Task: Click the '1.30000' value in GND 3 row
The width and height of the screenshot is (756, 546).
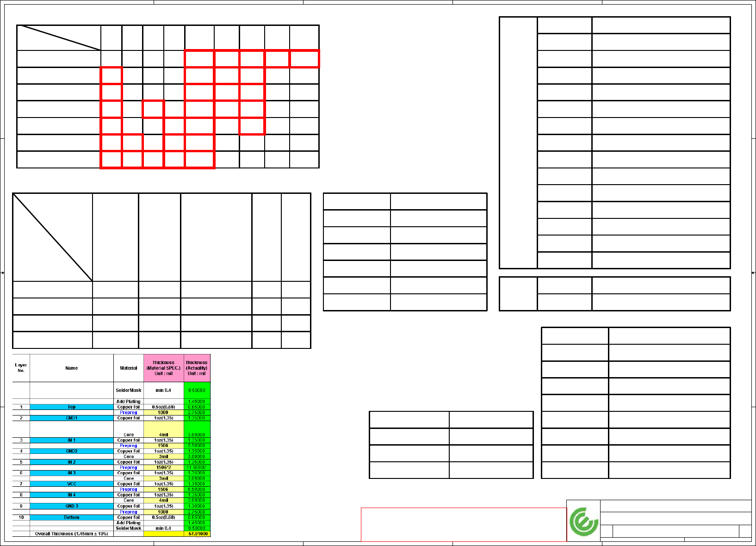Action: click(197, 506)
